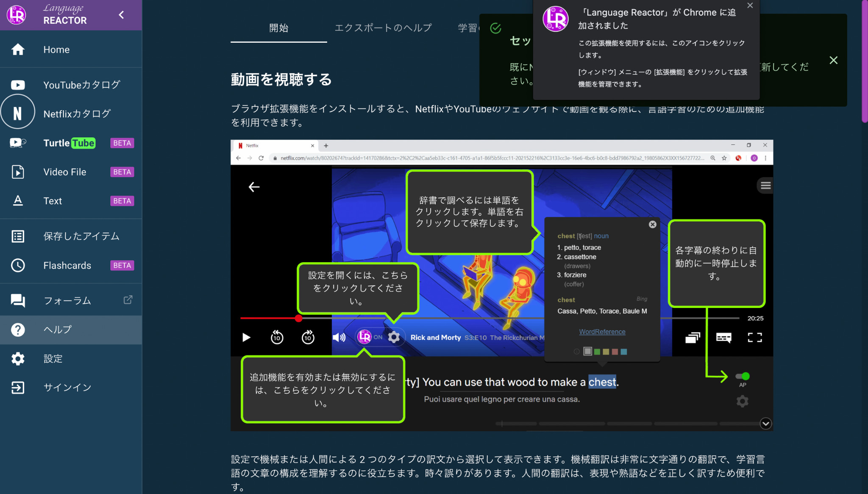Open the WordReference link

click(x=602, y=332)
